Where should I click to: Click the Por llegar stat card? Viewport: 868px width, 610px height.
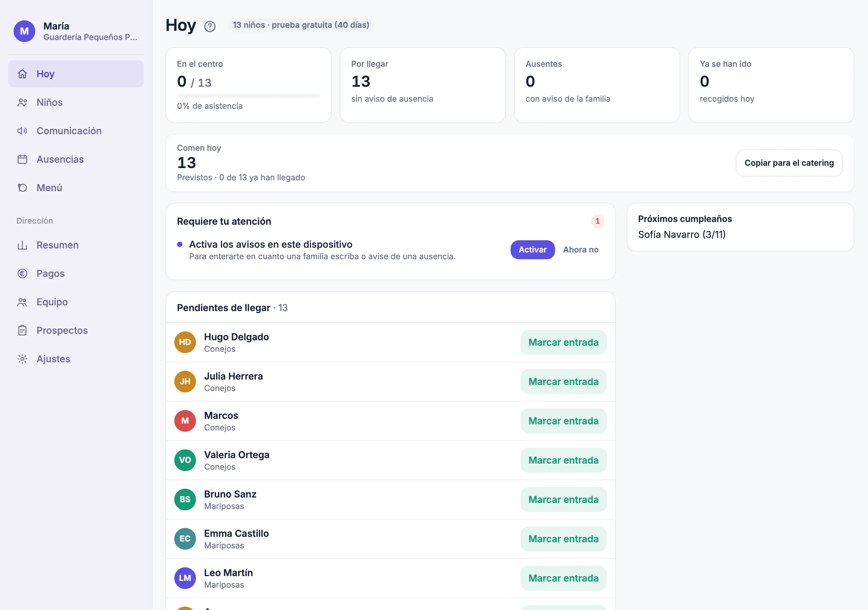(422, 85)
